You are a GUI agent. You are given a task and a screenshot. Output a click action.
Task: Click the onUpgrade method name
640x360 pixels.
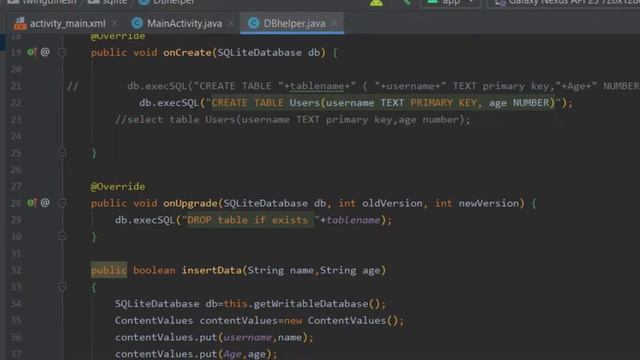190,203
